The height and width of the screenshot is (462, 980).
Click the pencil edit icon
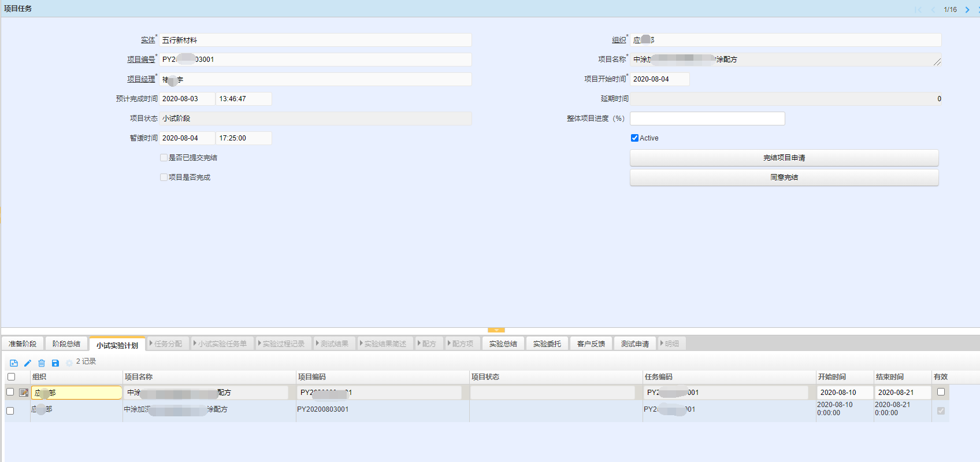(28, 363)
